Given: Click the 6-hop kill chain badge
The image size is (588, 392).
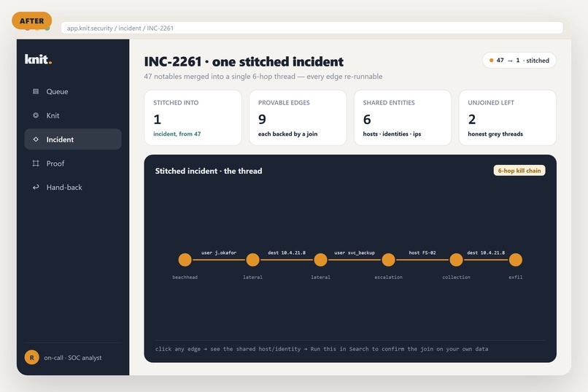Looking at the screenshot, I should point(519,171).
